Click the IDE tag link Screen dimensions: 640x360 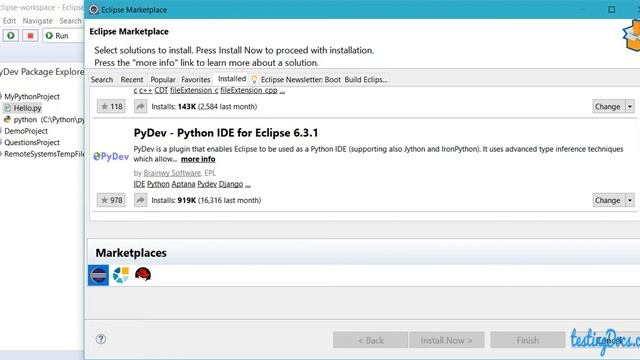pos(139,184)
